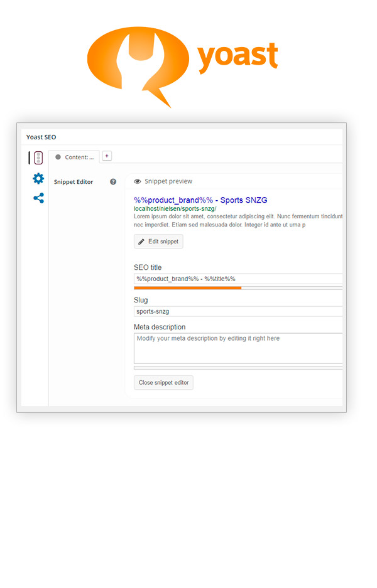This screenshot has height=588, width=377.
Task: Click the Yoast logo icon
Action: pos(138,67)
